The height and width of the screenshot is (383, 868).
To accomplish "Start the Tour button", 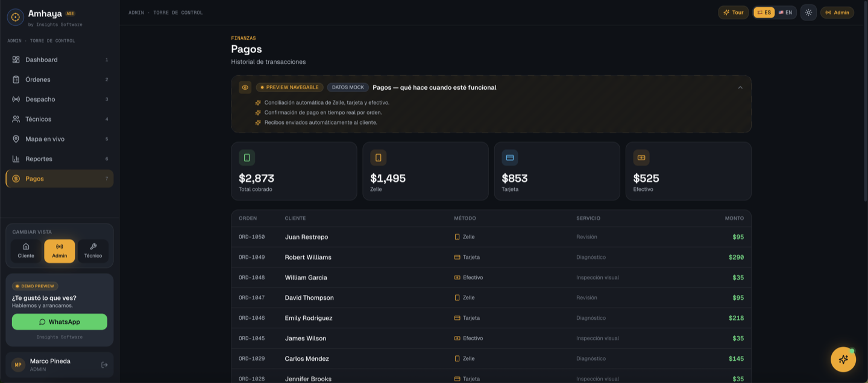I will click(x=734, y=13).
